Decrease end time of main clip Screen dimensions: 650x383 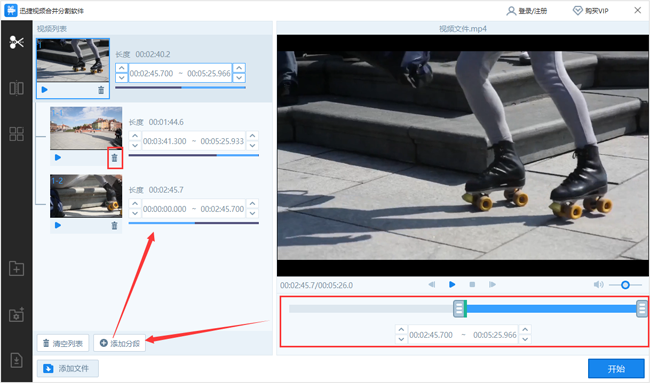click(x=239, y=78)
